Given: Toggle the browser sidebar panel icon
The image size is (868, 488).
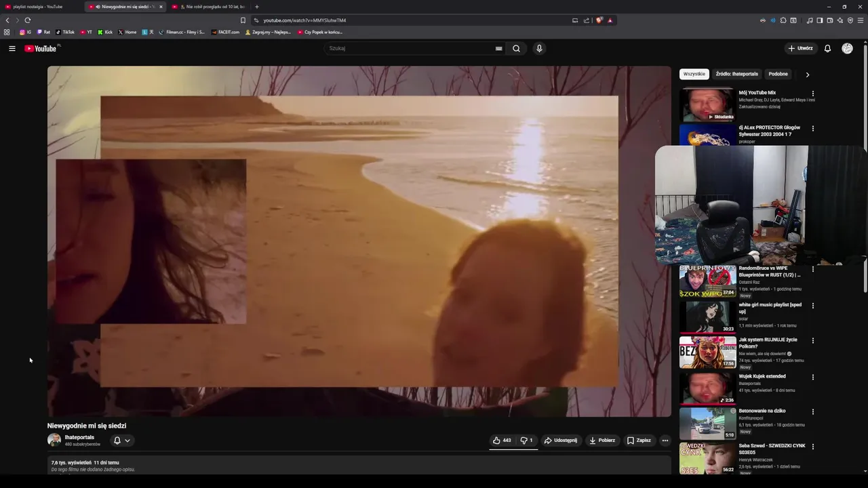Looking at the screenshot, I should [820, 20].
